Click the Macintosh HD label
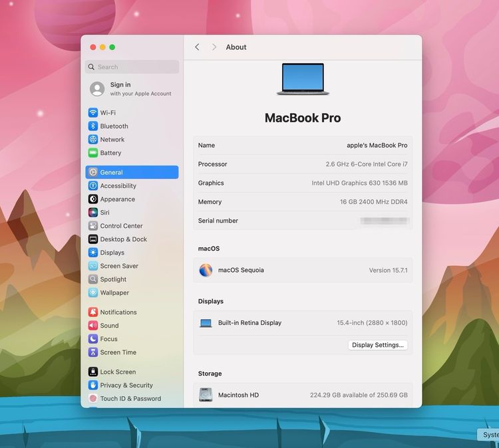Screen dimensions: 499x448 click(238, 395)
